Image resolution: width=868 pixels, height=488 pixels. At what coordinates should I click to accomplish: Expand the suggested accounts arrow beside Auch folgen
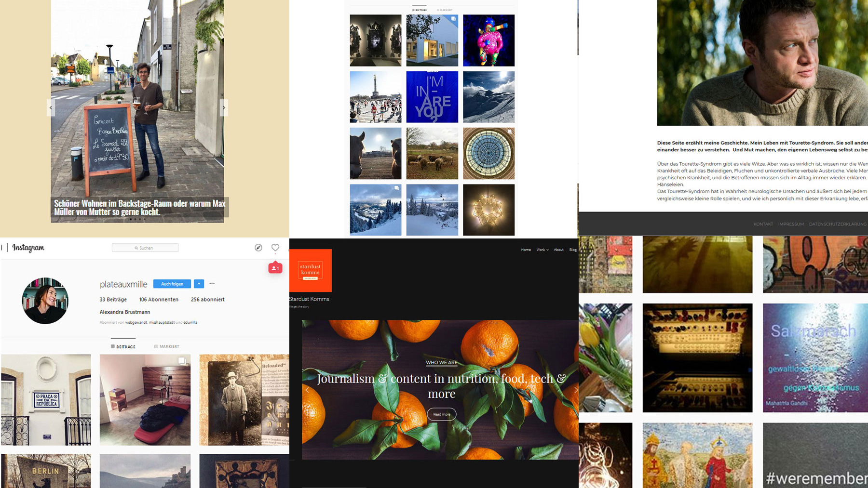click(x=199, y=284)
